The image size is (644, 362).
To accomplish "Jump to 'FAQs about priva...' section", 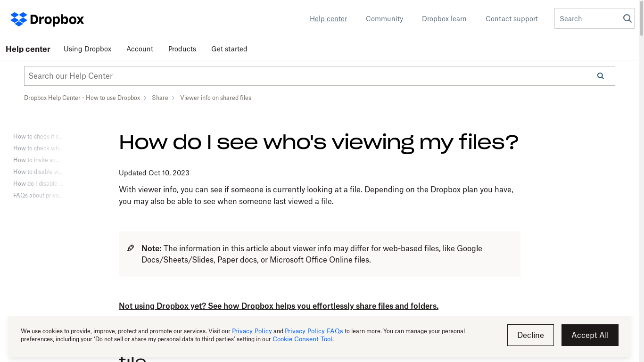I will point(38,195).
